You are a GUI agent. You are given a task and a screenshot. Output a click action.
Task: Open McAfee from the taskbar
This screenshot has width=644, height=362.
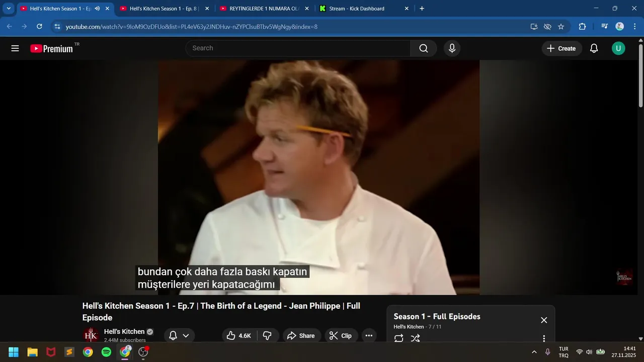51,352
